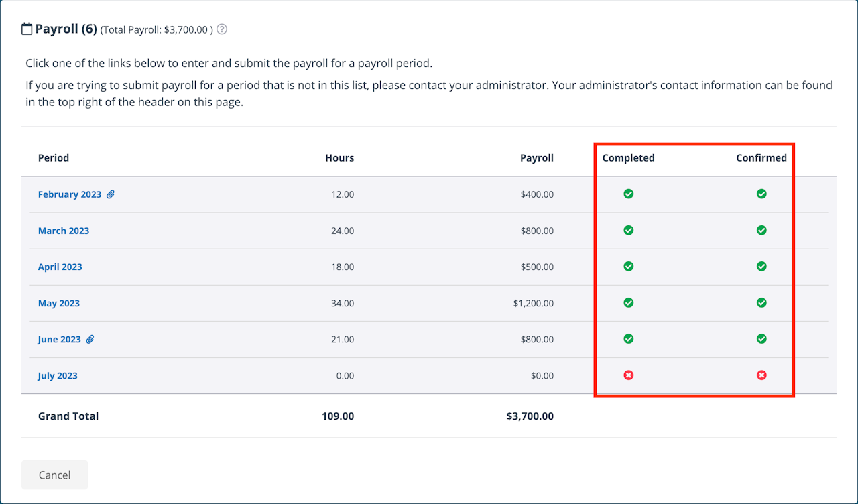Click the green Confirmed check for April 2023
Screen dimensions: 858x504
[x=761, y=267]
